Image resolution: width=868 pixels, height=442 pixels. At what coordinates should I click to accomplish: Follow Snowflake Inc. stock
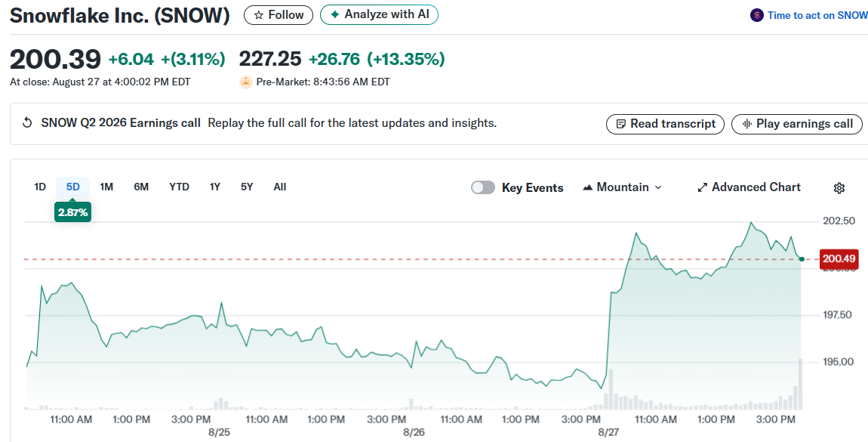(x=279, y=15)
